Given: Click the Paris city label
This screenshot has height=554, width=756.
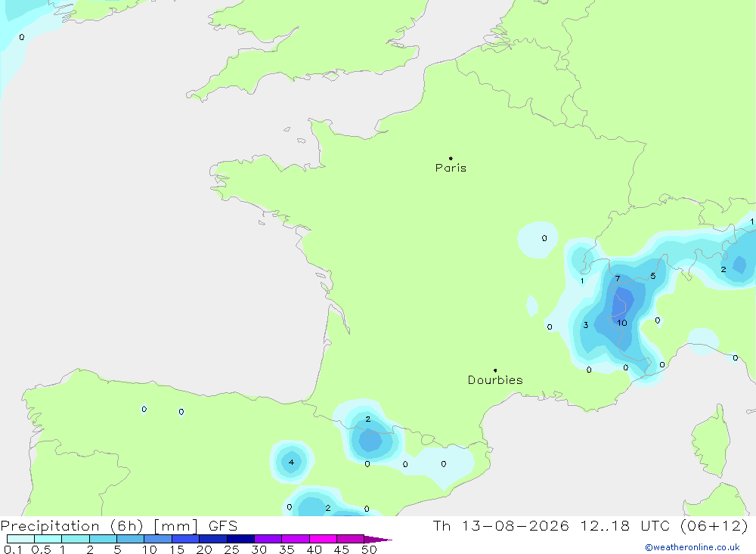Looking at the screenshot, I should pos(451,168).
